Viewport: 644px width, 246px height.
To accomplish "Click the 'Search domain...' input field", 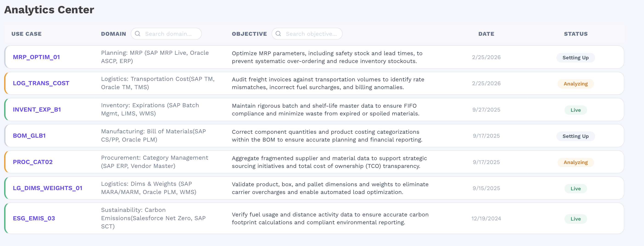I will [x=170, y=33].
